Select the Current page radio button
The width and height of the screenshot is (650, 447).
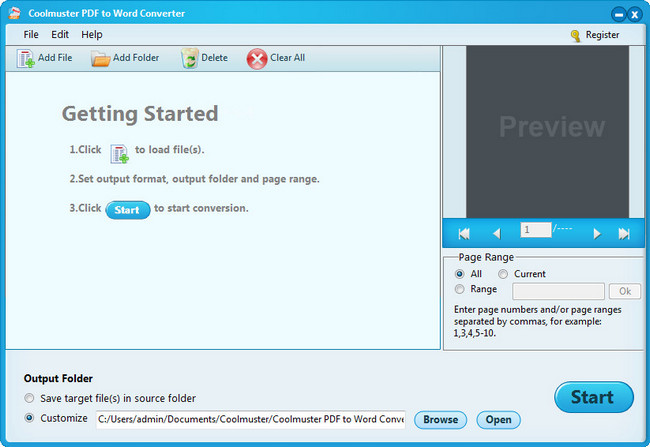[x=503, y=274]
